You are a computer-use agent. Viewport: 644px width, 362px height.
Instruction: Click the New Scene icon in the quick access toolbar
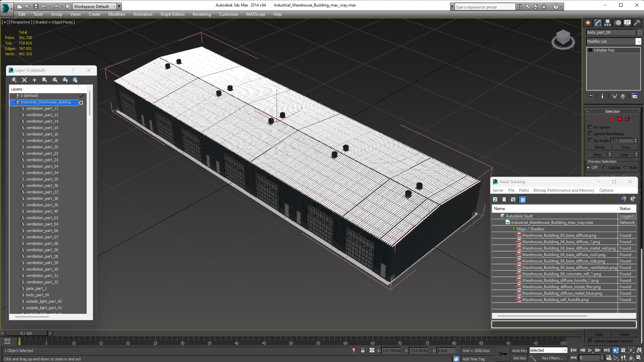coord(19,6)
